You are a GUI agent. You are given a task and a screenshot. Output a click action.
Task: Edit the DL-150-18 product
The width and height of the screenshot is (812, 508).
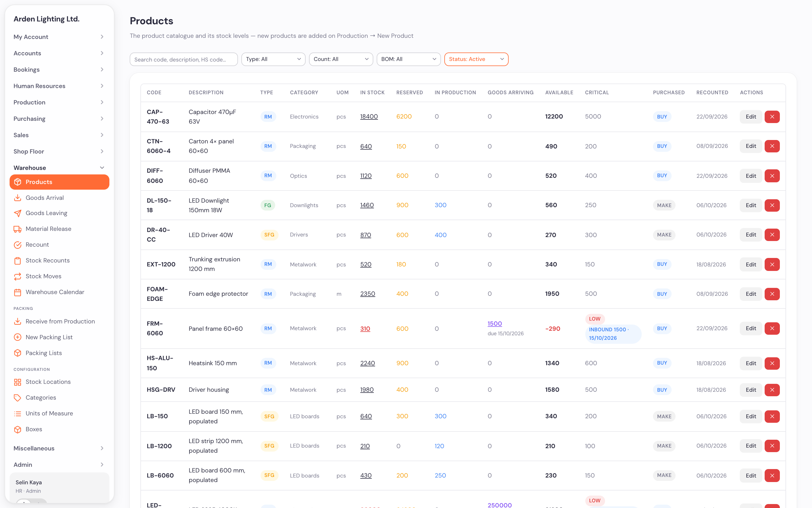(x=751, y=205)
